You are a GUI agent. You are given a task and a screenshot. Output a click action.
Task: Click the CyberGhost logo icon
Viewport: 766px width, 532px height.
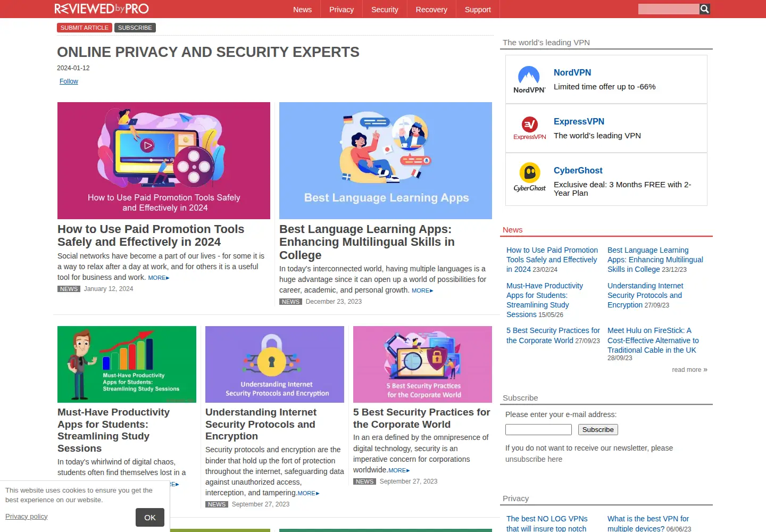[530, 177]
